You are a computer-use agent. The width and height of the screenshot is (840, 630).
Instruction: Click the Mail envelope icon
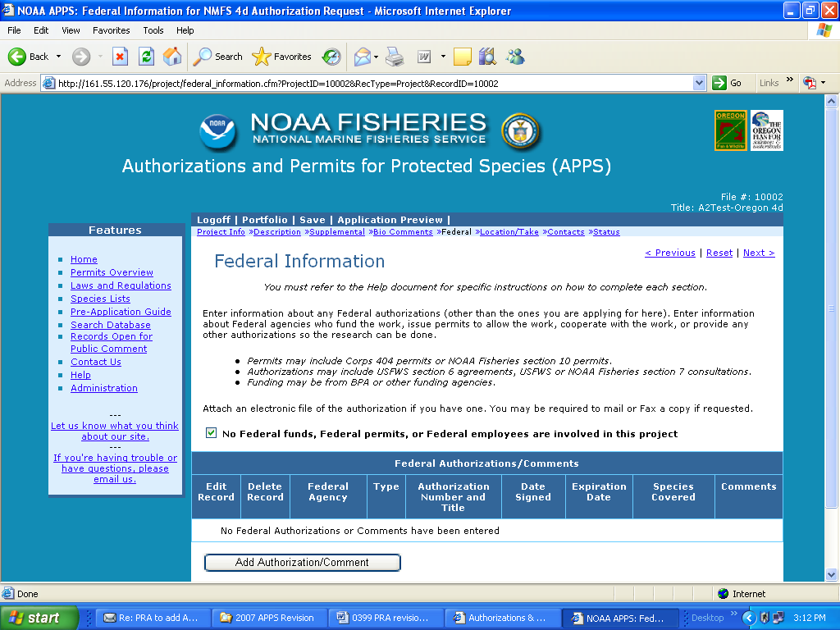[363, 57]
